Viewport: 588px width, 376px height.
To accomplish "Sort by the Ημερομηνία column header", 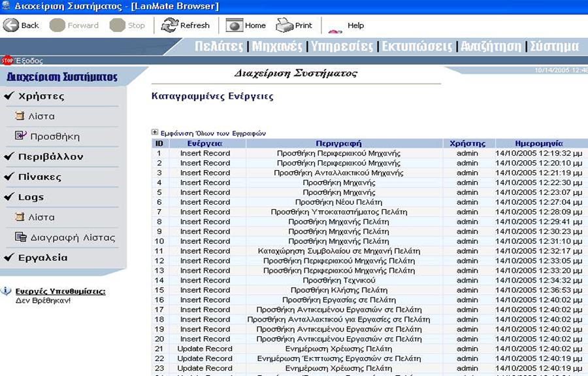I will click(539, 143).
